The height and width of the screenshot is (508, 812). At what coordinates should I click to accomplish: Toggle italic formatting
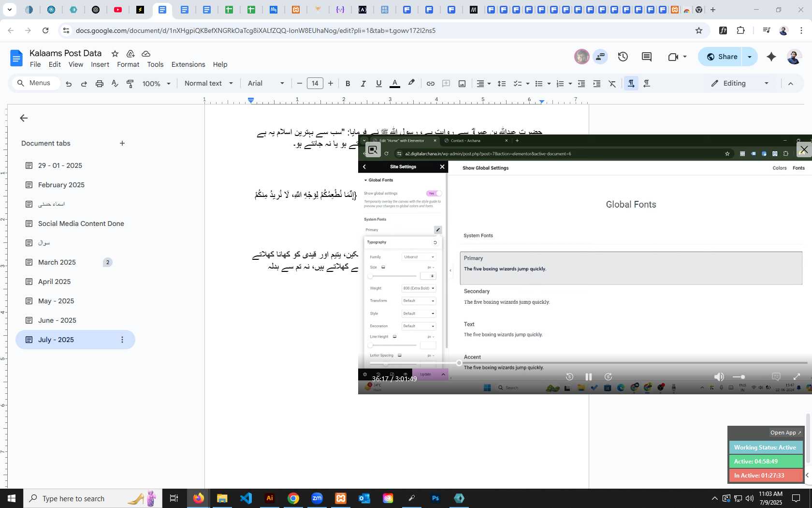pyautogui.click(x=363, y=84)
